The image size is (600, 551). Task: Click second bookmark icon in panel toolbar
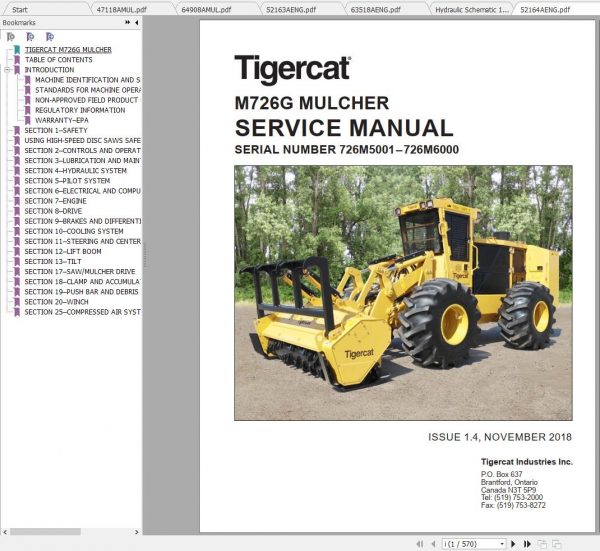(x=30, y=37)
